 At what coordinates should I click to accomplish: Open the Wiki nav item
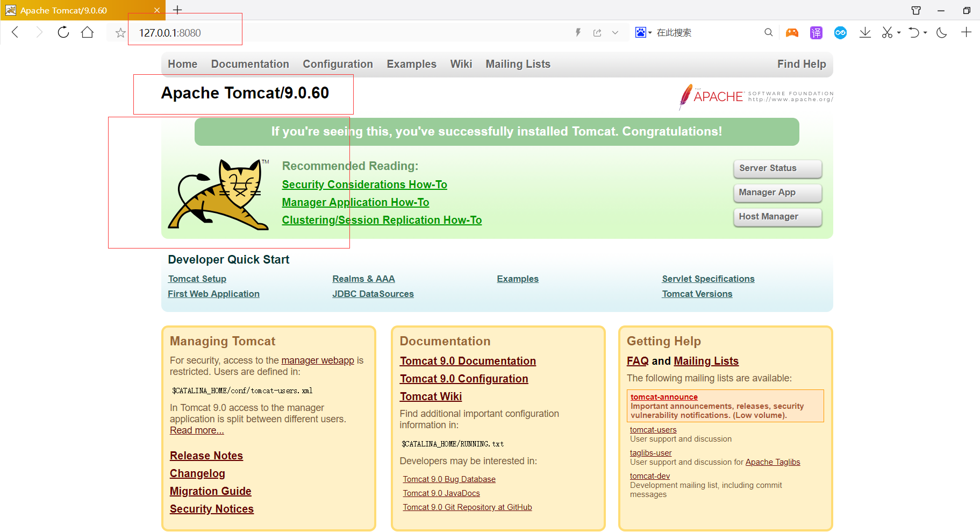pyautogui.click(x=461, y=64)
